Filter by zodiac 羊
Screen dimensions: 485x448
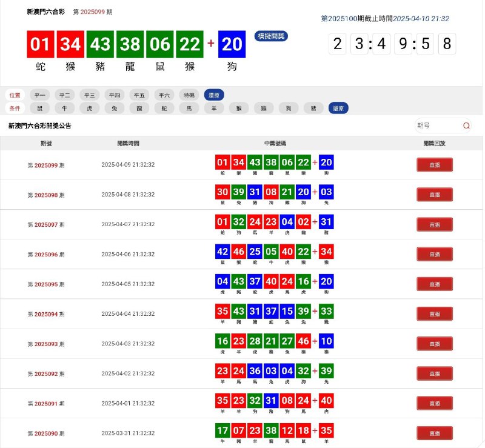click(214, 109)
